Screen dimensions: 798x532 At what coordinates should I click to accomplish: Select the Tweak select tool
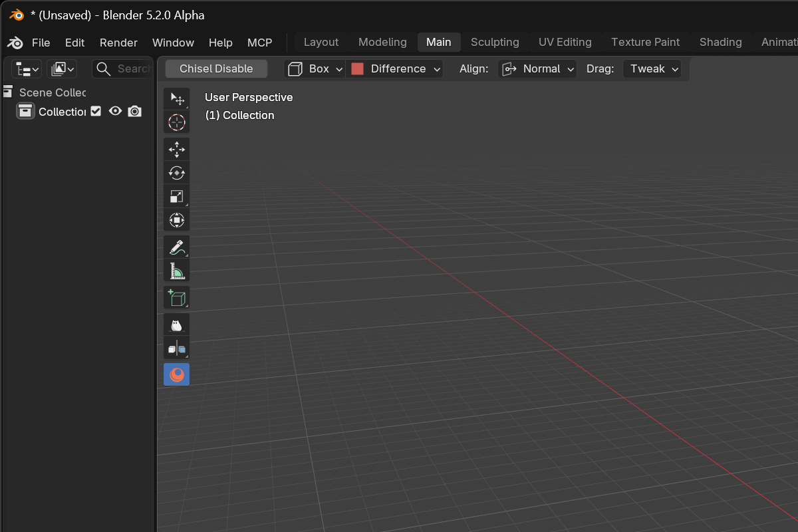click(176, 99)
